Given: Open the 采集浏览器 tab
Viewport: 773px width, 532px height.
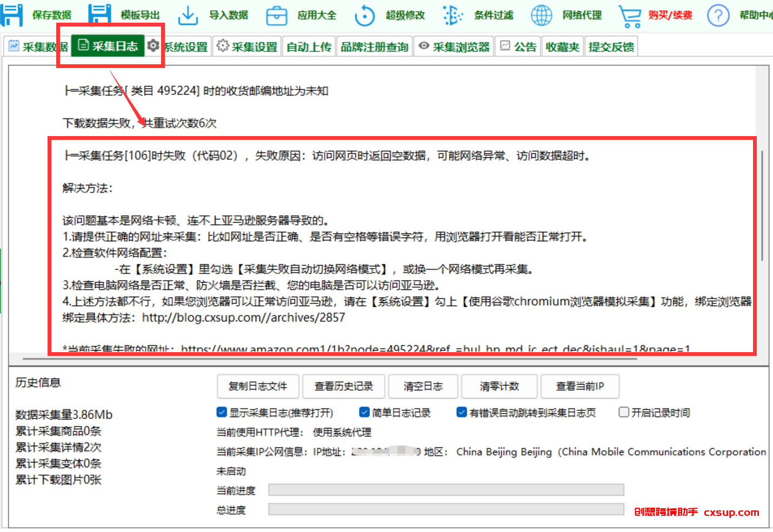Looking at the screenshot, I should [x=454, y=47].
